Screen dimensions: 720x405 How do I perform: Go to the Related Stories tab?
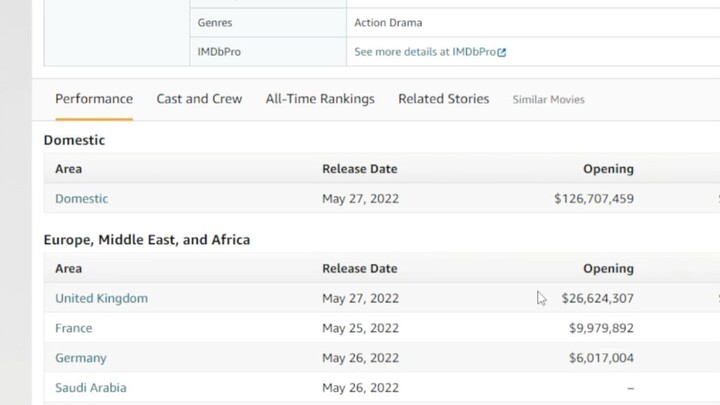(x=444, y=99)
